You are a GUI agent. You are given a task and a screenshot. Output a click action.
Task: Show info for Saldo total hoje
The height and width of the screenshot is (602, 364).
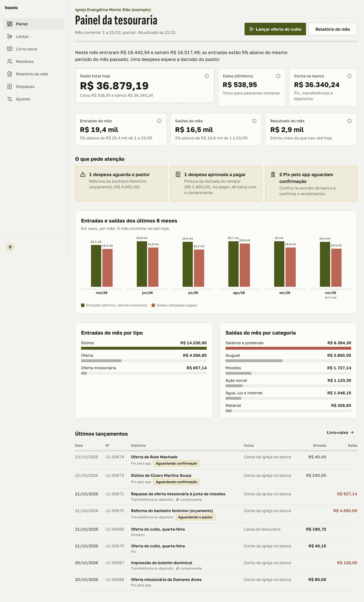pyautogui.click(x=207, y=76)
